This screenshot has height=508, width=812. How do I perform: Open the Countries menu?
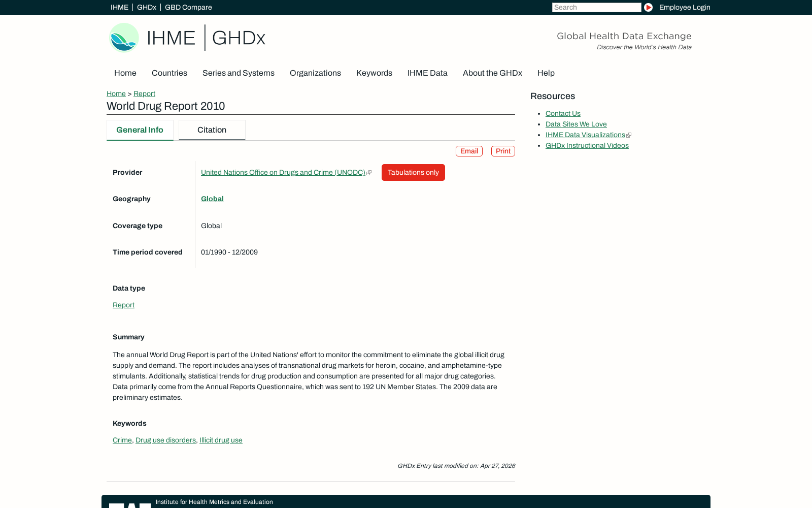[170, 73]
